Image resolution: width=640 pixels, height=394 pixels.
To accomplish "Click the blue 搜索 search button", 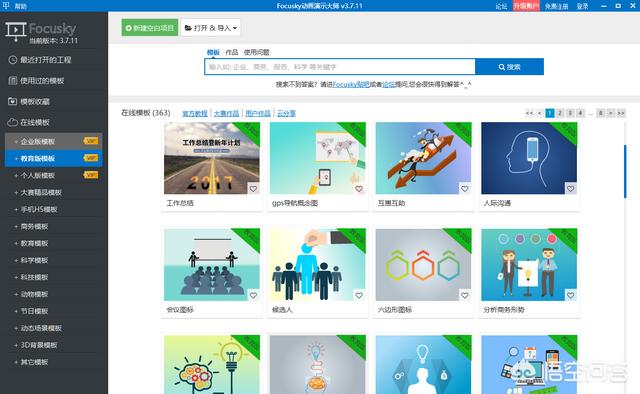I will coord(509,67).
